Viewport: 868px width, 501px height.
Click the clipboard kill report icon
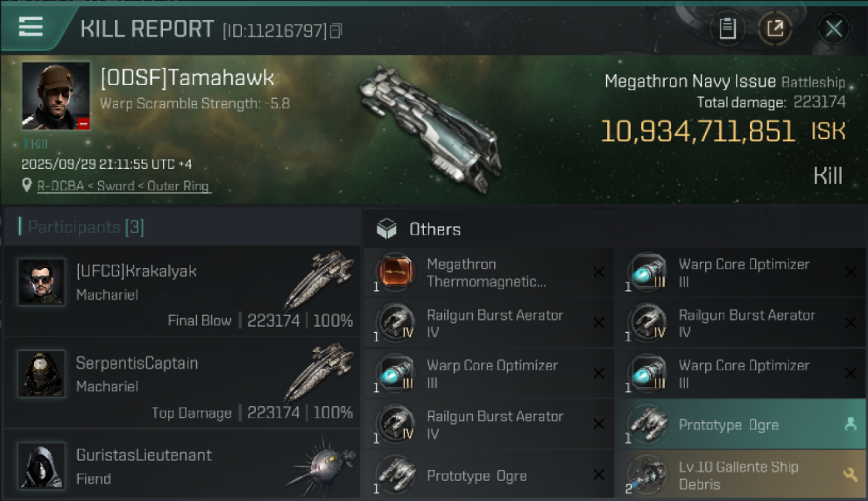[727, 29]
